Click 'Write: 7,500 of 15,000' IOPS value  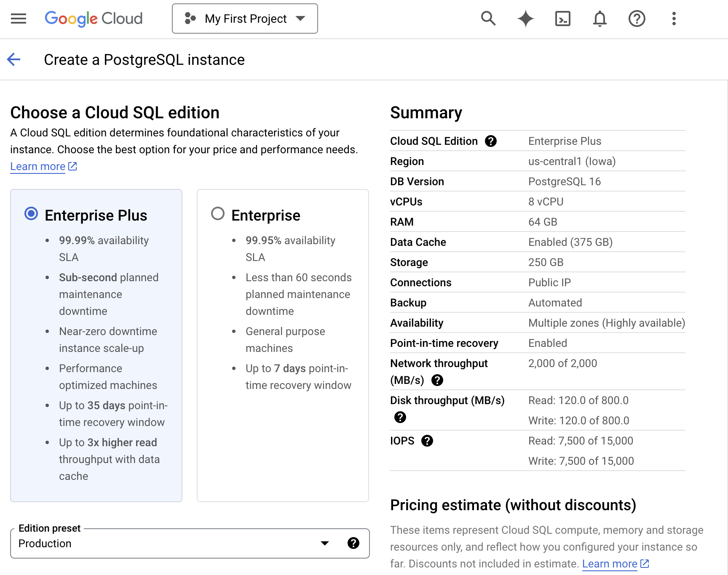pyautogui.click(x=581, y=461)
